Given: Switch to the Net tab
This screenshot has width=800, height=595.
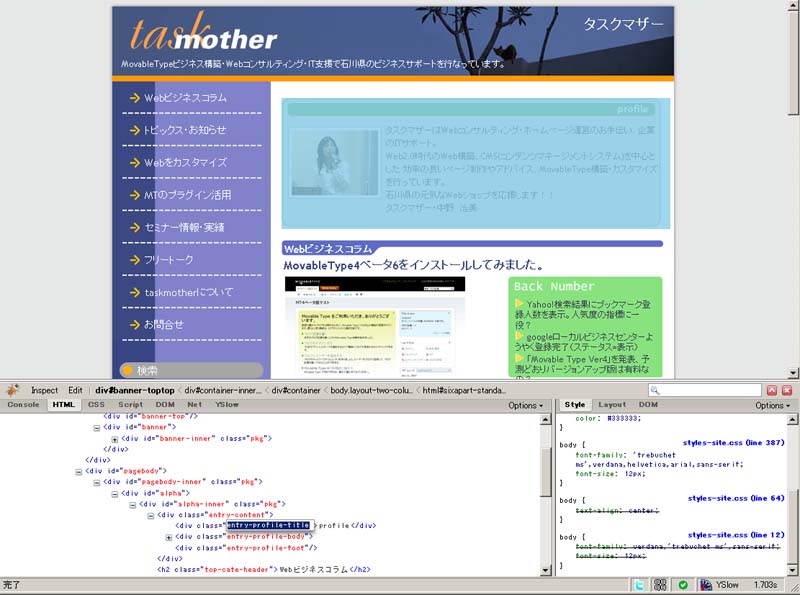Looking at the screenshot, I should (x=194, y=405).
